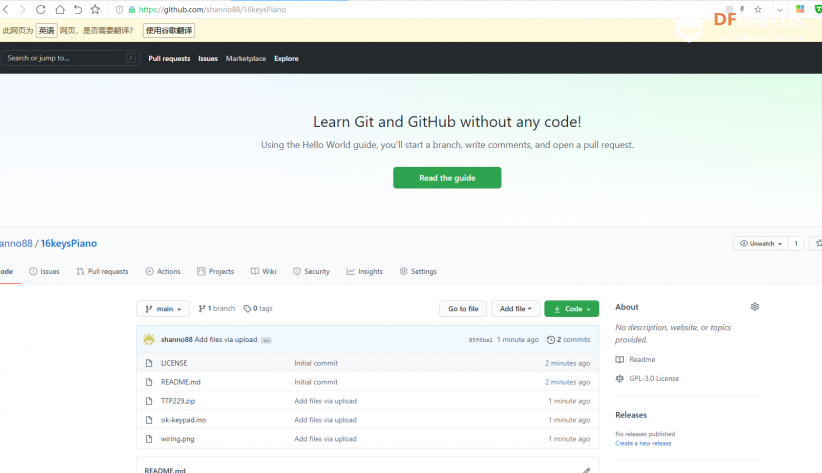Switch to the Insights tab
The image size is (822, 473).
364,271
